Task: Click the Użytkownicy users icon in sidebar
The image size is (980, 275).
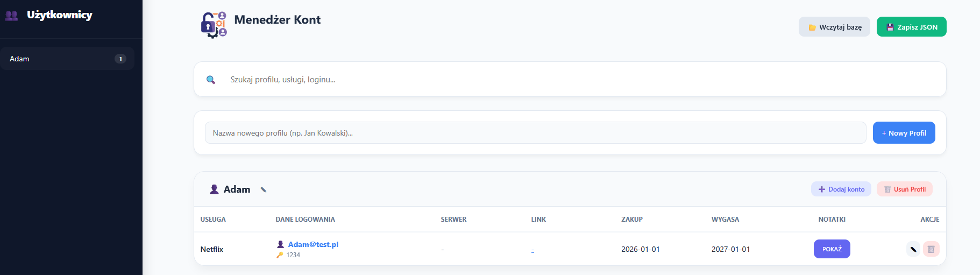Action: (11, 16)
